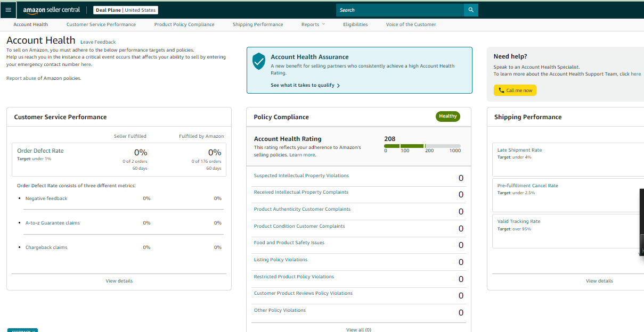Open Negative feedback metric
The height and width of the screenshot is (332, 644).
point(46,198)
